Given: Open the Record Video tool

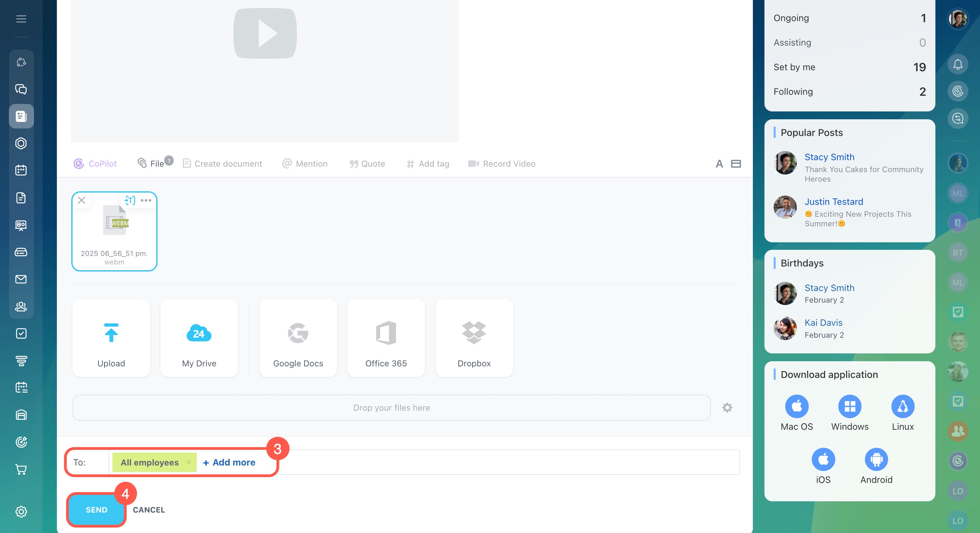Looking at the screenshot, I should pos(502,164).
